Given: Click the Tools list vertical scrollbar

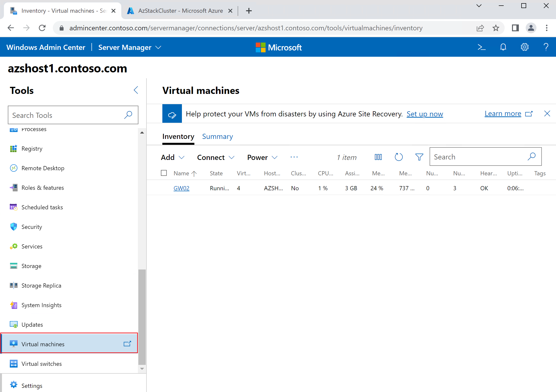Looking at the screenshot, I should pos(142,317).
